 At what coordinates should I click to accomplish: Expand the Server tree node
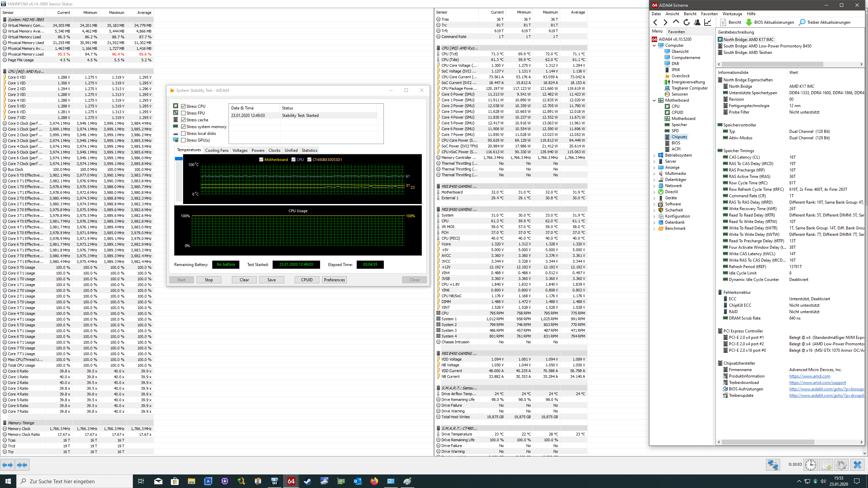(x=654, y=161)
